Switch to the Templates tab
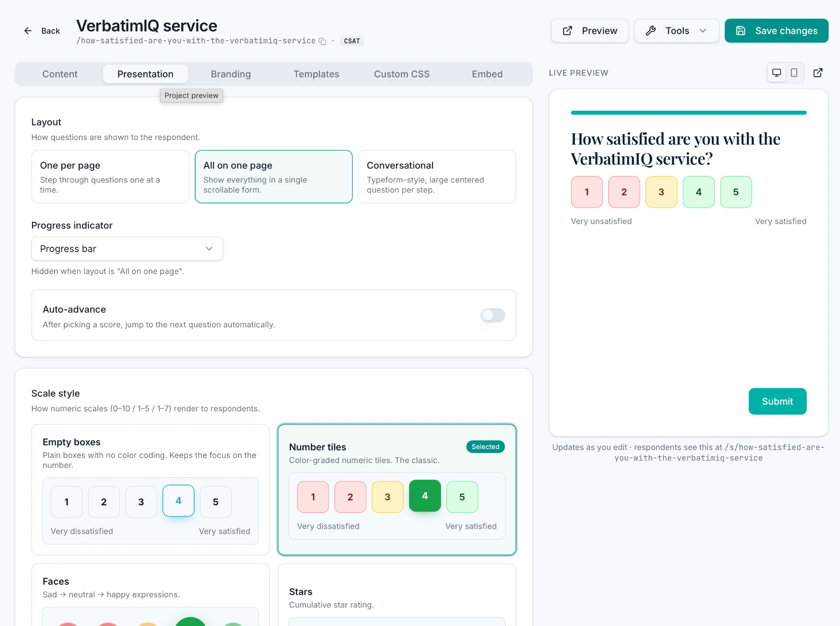 click(316, 74)
